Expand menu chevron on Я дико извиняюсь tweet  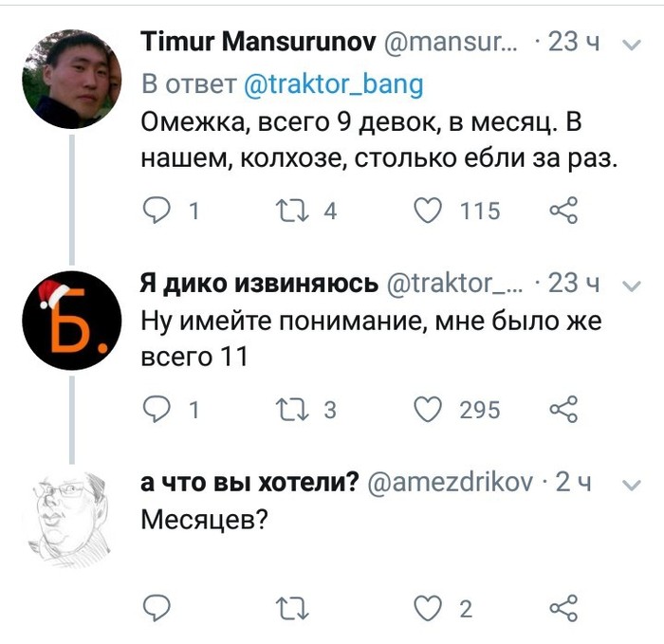point(630,284)
